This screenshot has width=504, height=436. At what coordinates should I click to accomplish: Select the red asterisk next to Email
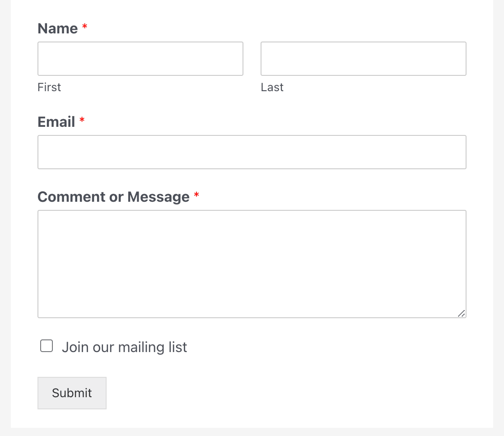point(82,120)
